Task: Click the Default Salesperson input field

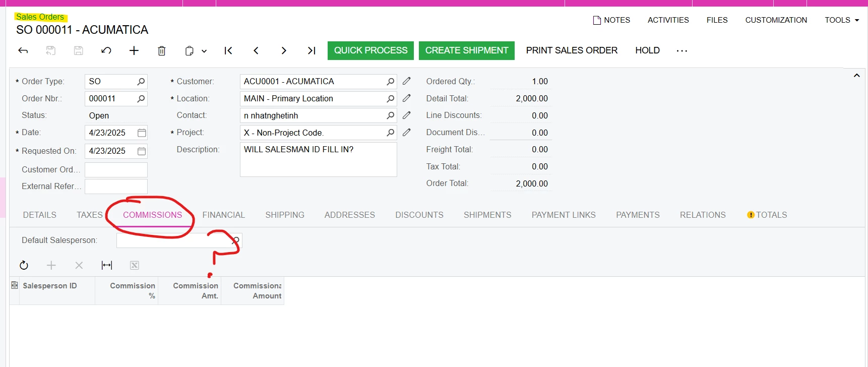Action: (179, 240)
